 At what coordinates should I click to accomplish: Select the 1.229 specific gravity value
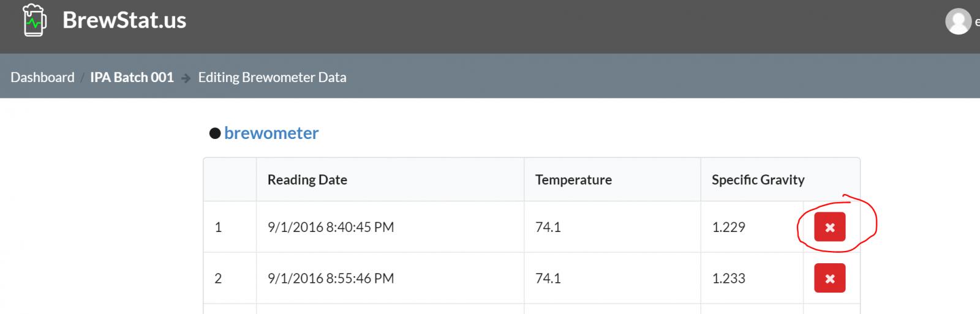click(728, 227)
